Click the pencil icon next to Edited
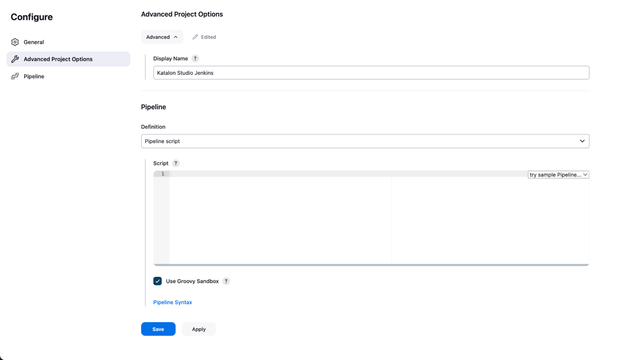Image resolution: width=644 pixels, height=360 pixels. pos(195,37)
